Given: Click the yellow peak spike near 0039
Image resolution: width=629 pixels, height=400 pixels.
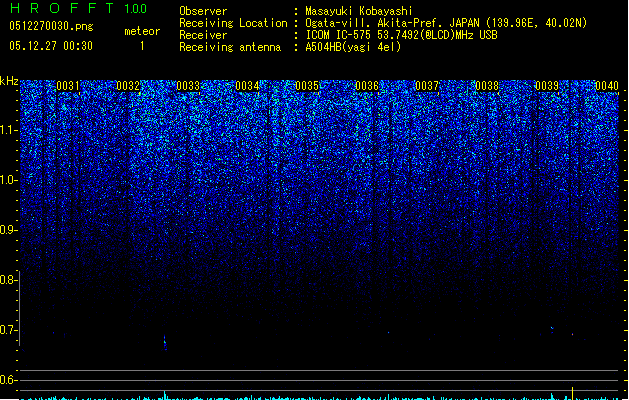Looking at the screenshot, I should coord(572,393).
